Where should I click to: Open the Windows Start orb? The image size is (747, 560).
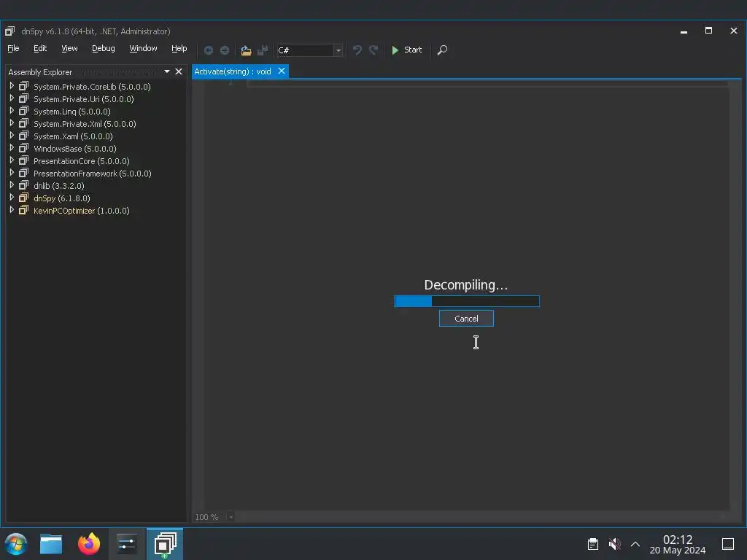click(x=16, y=544)
